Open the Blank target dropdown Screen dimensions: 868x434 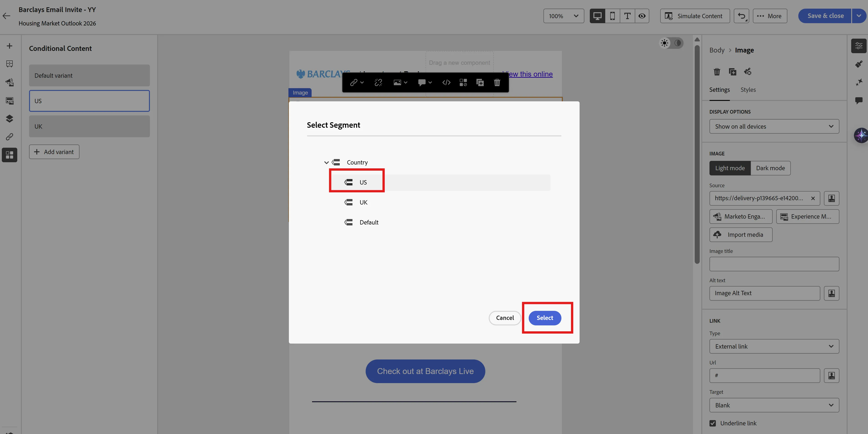pyautogui.click(x=774, y=405)
